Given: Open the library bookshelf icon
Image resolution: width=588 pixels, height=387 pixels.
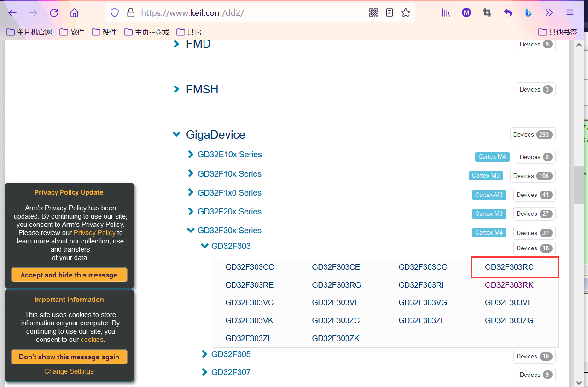Looking at the screenshot, I should coord(446,12).
